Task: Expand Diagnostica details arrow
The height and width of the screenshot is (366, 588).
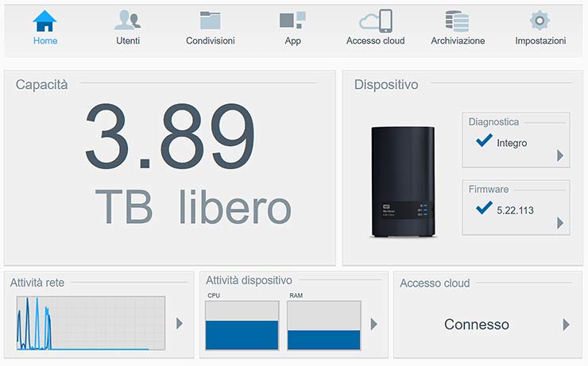Action: (x=560, y=156)
